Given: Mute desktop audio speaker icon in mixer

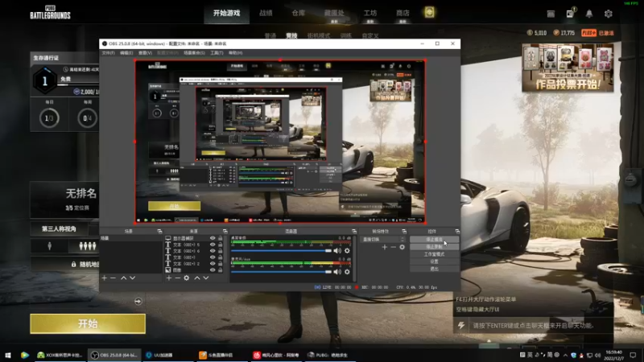Looking at the screenshot, I should (337, 250).
